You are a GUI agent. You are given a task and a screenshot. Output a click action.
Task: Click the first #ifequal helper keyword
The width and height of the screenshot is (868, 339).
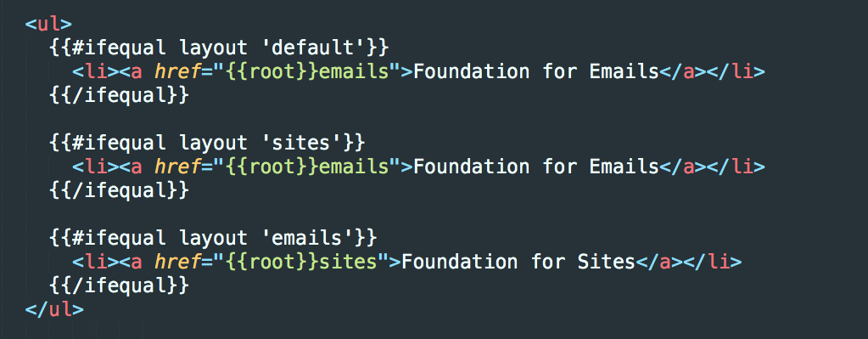[120, 48]
